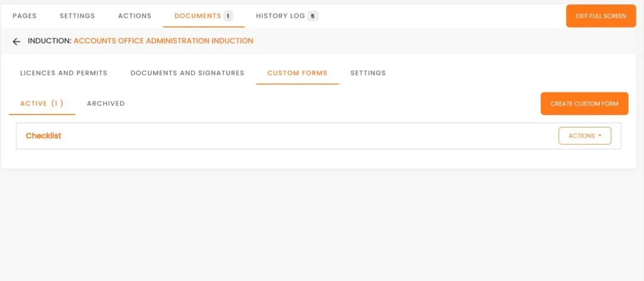The height and width of the screenshot is (281, 644).
Task: Click Exit Full Screen button
Action: coord(601,16)
